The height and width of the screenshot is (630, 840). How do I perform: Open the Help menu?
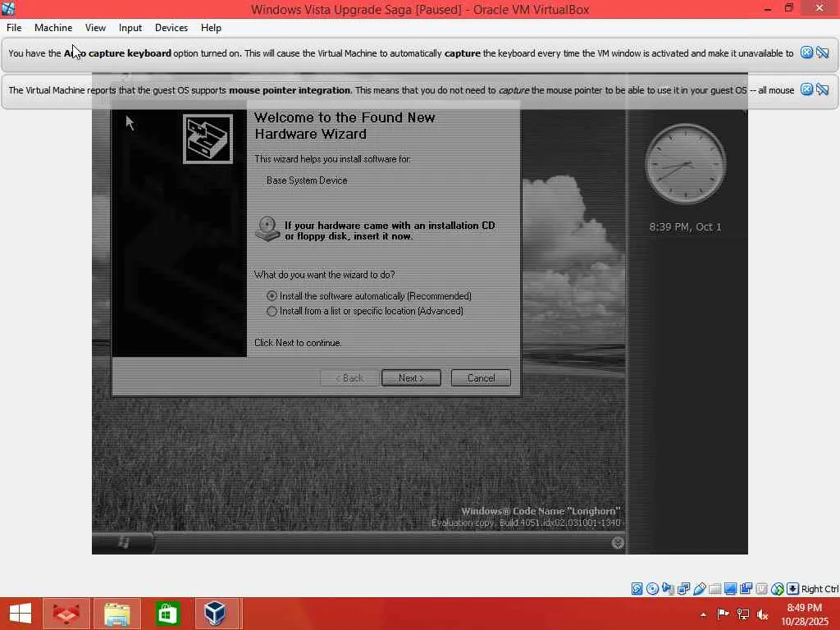point(211,28)
